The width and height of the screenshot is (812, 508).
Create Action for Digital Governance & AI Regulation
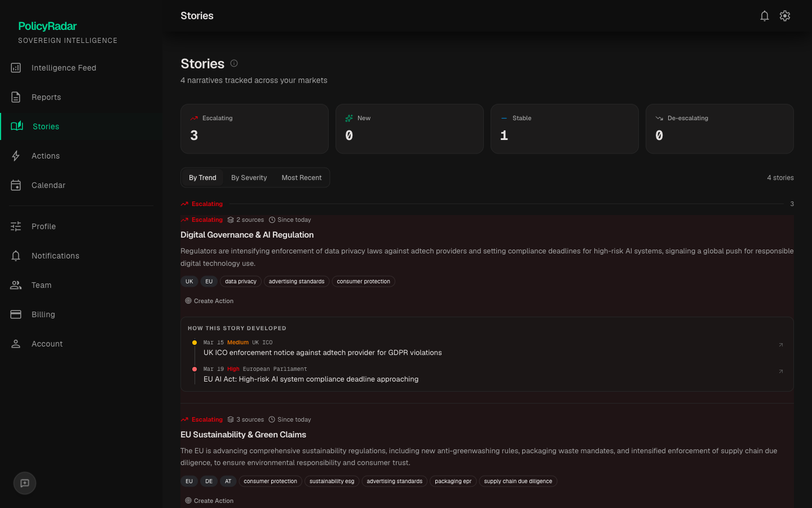209,301
